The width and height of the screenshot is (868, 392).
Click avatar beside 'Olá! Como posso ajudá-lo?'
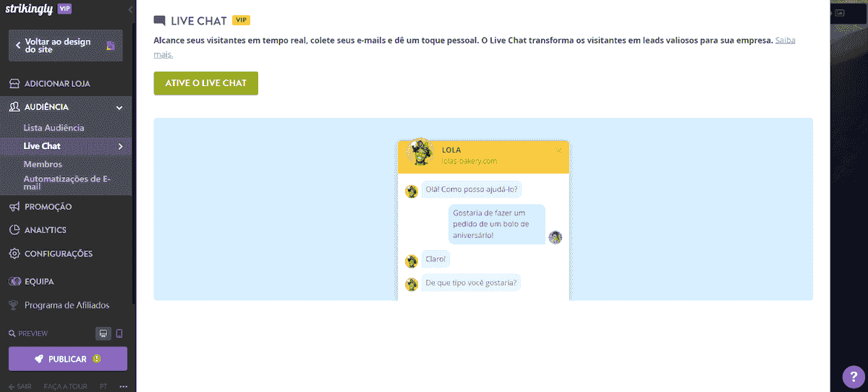412,191
